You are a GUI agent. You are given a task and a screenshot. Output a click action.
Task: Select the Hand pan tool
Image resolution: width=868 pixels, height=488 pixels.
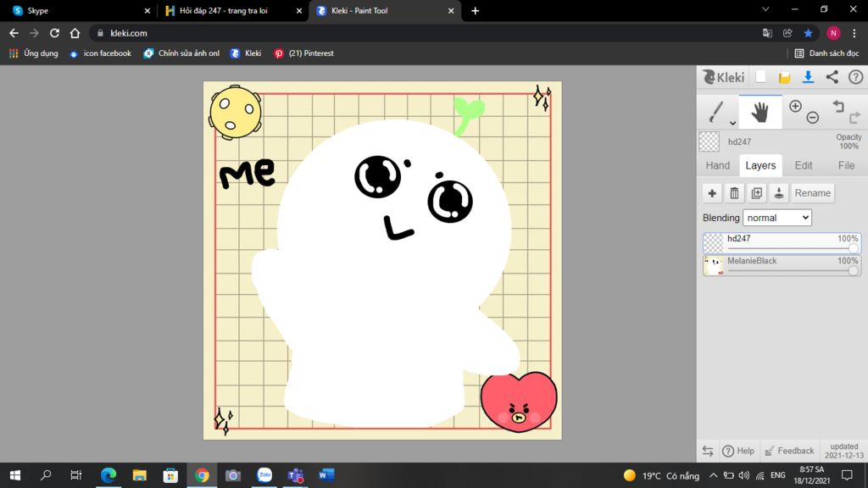(760, 112)
